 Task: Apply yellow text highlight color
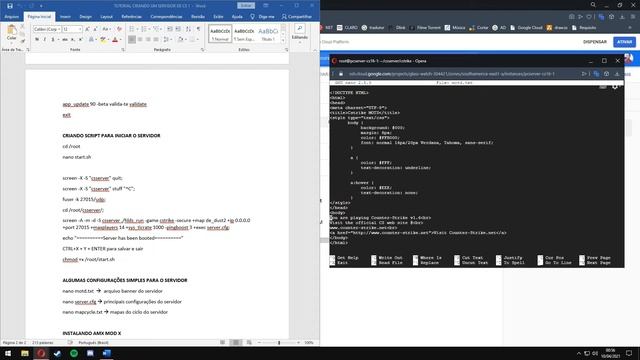click(x=103, y=40)
